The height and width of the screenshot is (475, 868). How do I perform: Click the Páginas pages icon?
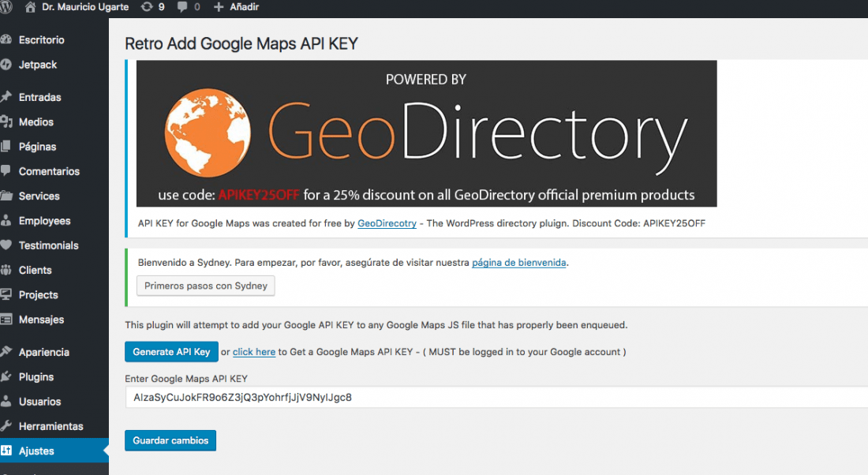point(6,146)
